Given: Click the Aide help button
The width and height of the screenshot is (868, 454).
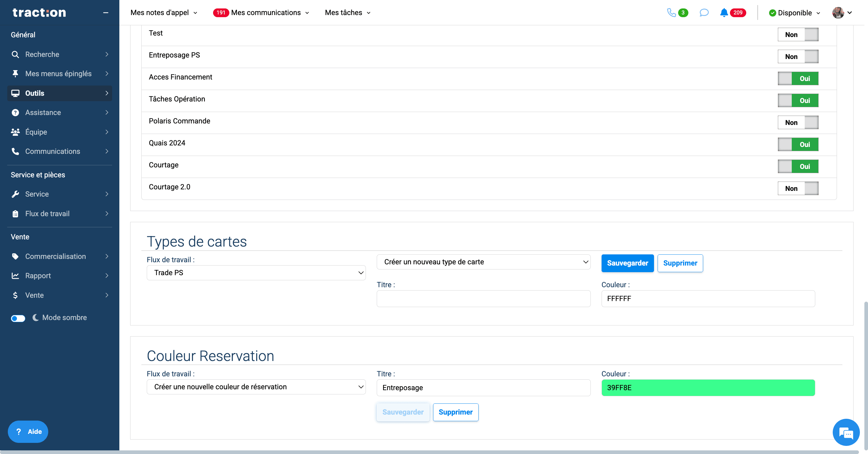Looking at the screenshot, I should tap(28, 432).
